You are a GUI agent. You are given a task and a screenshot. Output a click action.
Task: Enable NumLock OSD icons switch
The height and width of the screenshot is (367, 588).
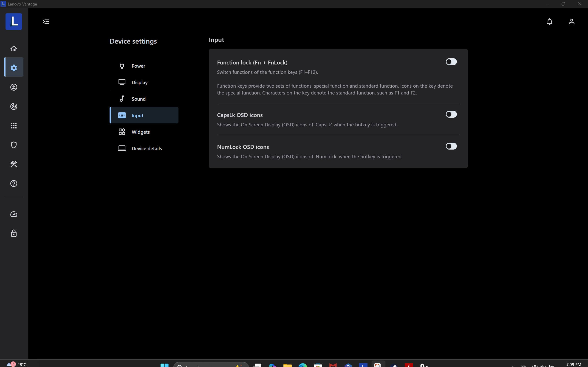pyautogui.click(x=451, y=146)
